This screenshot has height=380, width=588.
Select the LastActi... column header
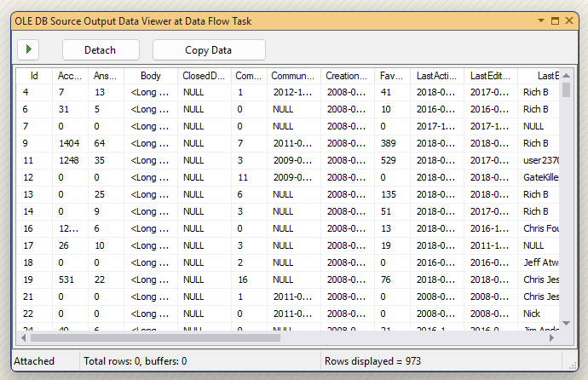point(437,76)
